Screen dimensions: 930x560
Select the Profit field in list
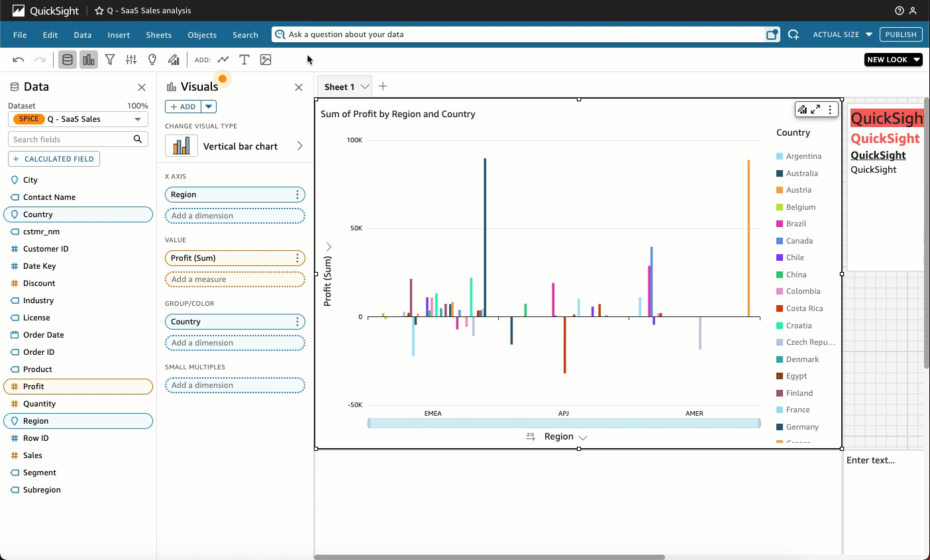[78, 387]
